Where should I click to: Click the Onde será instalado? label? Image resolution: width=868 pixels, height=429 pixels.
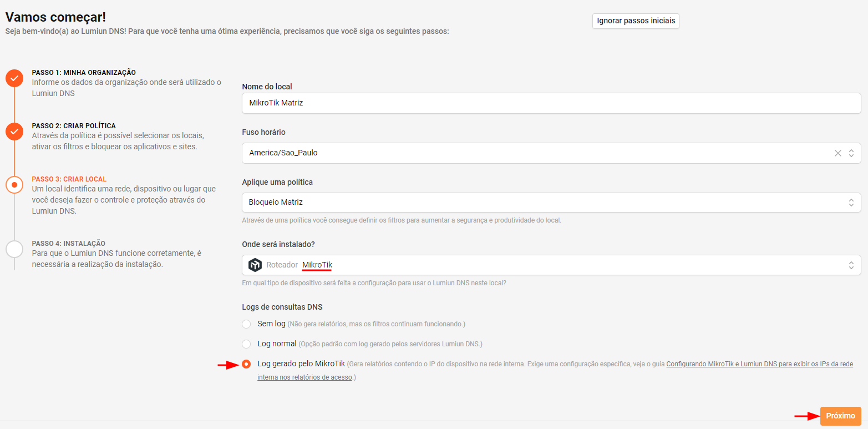point(278,244)
